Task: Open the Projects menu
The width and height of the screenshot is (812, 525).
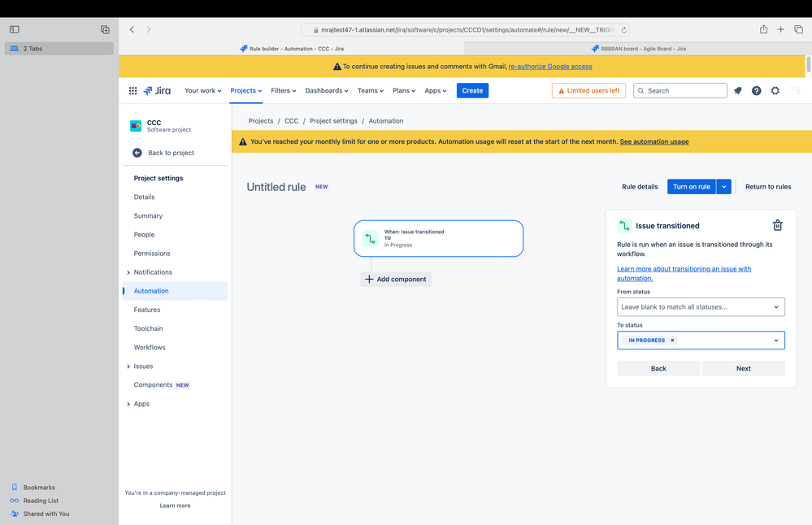Action: click(x=246, y=90)
